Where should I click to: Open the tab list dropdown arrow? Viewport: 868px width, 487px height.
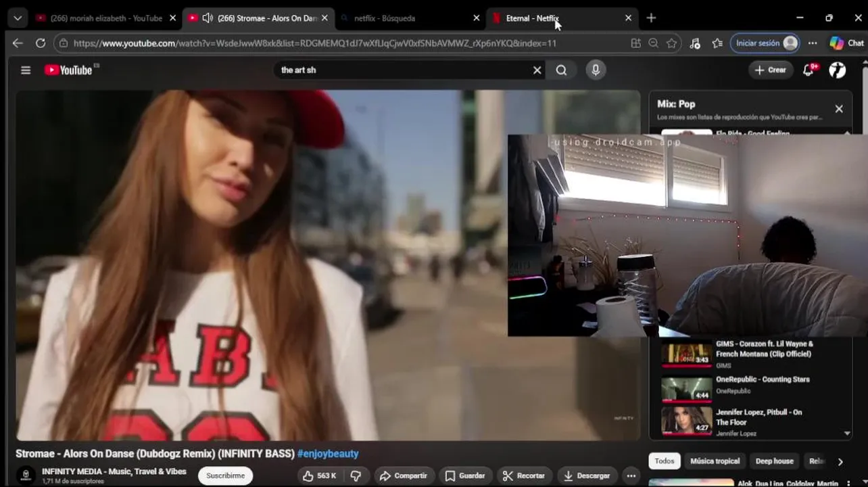pyautogui.click(x=18, y=18)
